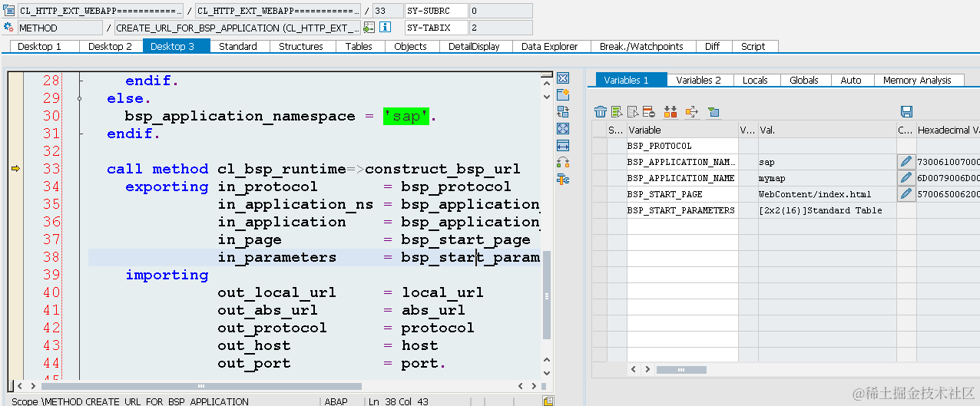Click the code editor vertical scrollbar thumb
Image resolution: width=980 pixels, height=406 pixels.
547,294
